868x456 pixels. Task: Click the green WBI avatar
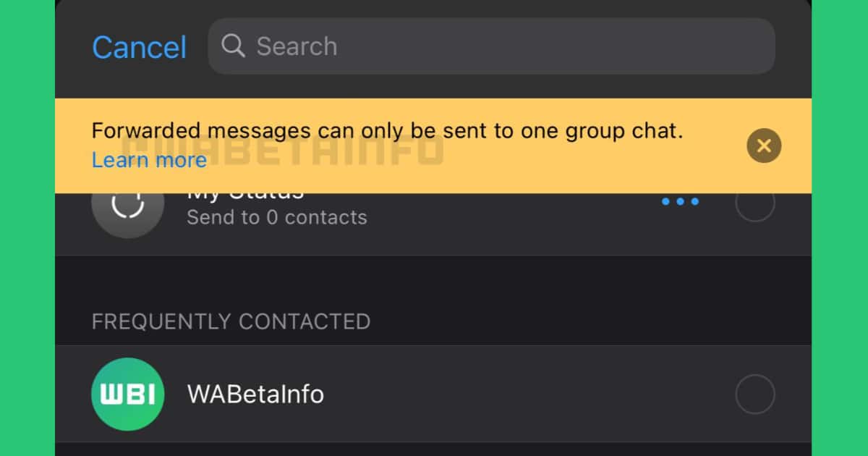pyautogui.click(x=127, y=394)
